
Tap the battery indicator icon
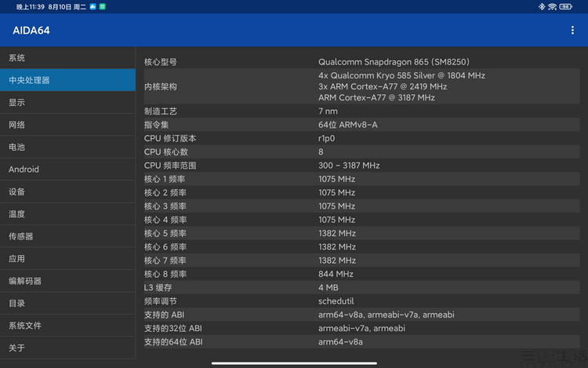coord(565,6)
